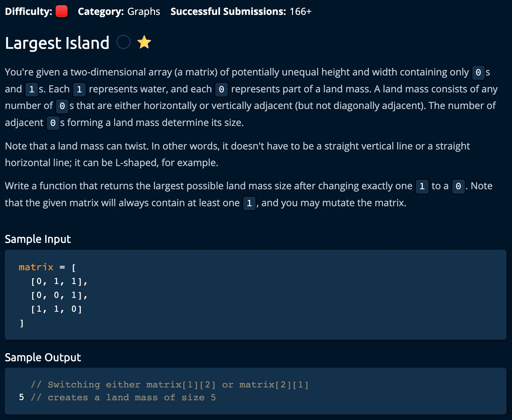Image resolution: width=512 pixels, height=420 pixels.
Task: Click the Sample Input heading
Action: [38, 239]
